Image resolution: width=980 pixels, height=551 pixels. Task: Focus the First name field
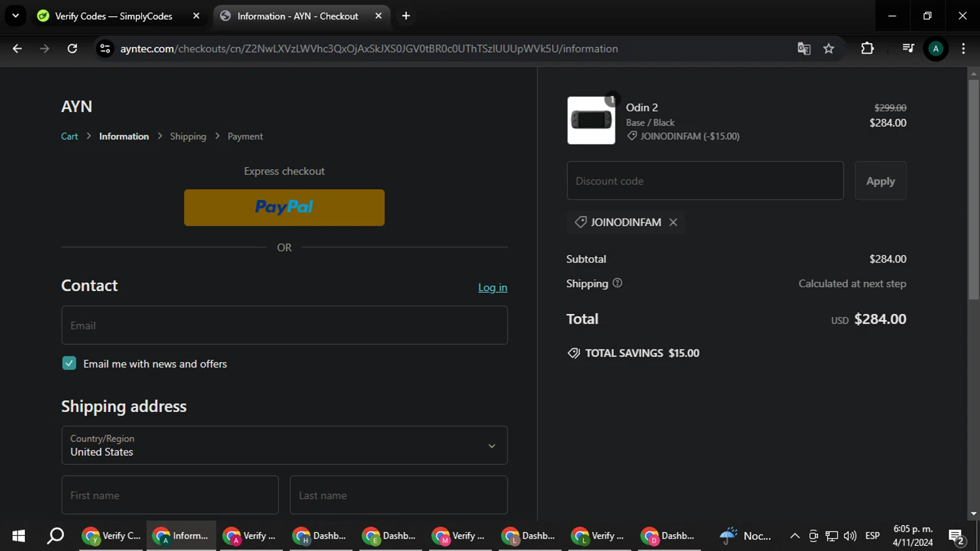[170, 495]
